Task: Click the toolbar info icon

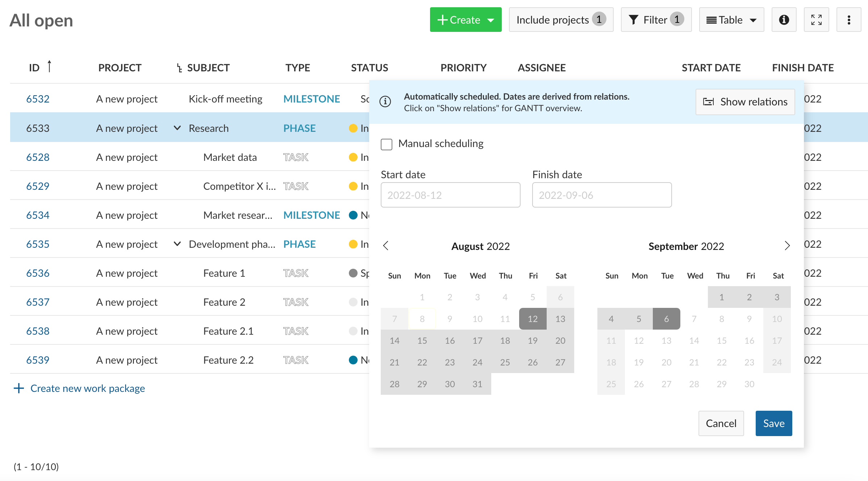Action: (x=784, y=20)
